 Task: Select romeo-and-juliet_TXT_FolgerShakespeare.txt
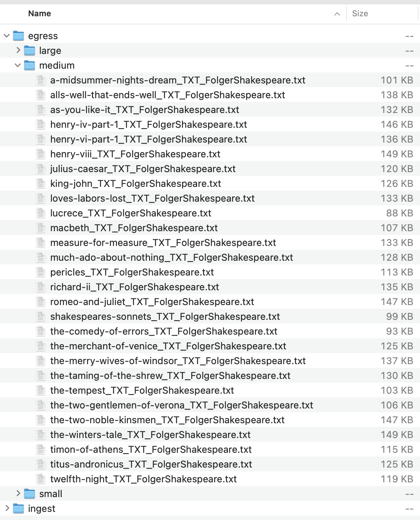pyautogui.click(x=152, y=302)
